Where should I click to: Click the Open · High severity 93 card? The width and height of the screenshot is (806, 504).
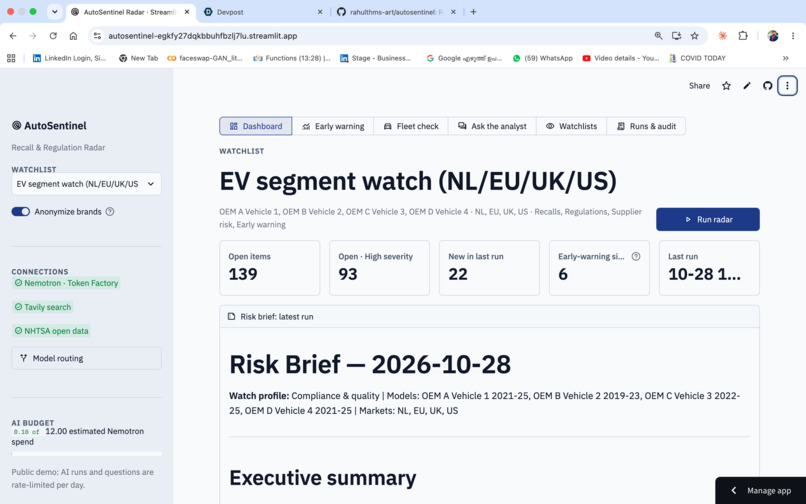coord(379,268)
